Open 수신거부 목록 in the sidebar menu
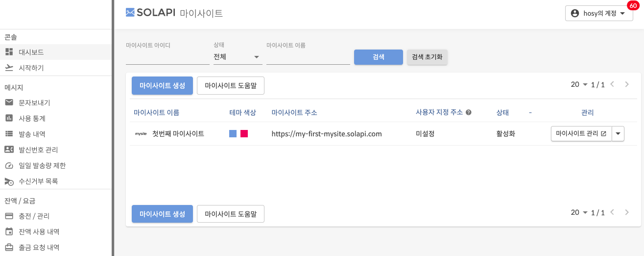This screenshot has height=256, width=644. click(38, 181)
